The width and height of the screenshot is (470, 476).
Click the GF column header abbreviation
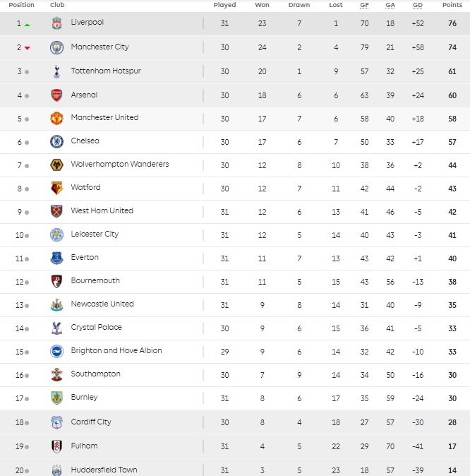tap(364, 5)
